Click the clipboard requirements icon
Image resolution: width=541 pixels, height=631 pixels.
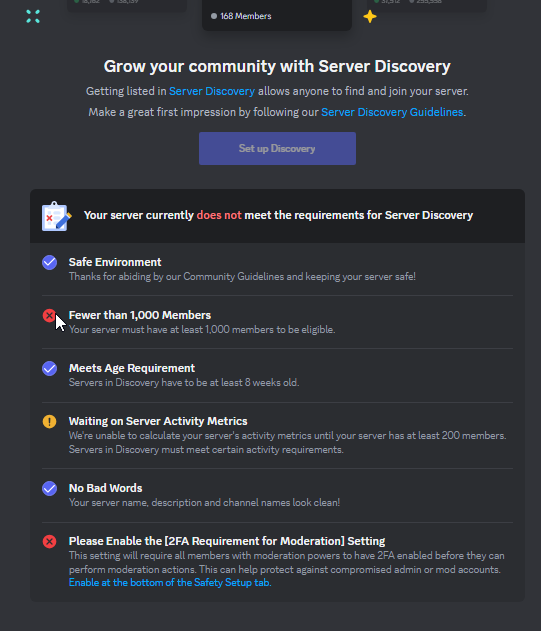tap(56, 216)
